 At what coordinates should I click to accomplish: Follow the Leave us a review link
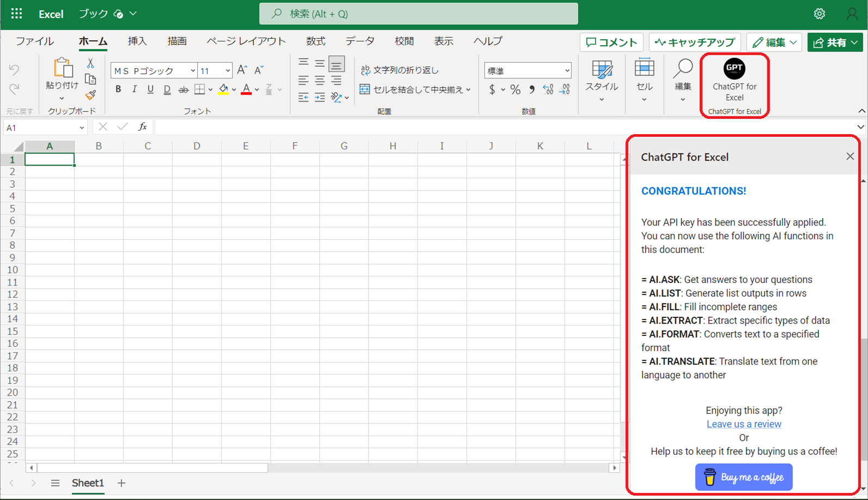pyautogui.click(x=743, y=424)
